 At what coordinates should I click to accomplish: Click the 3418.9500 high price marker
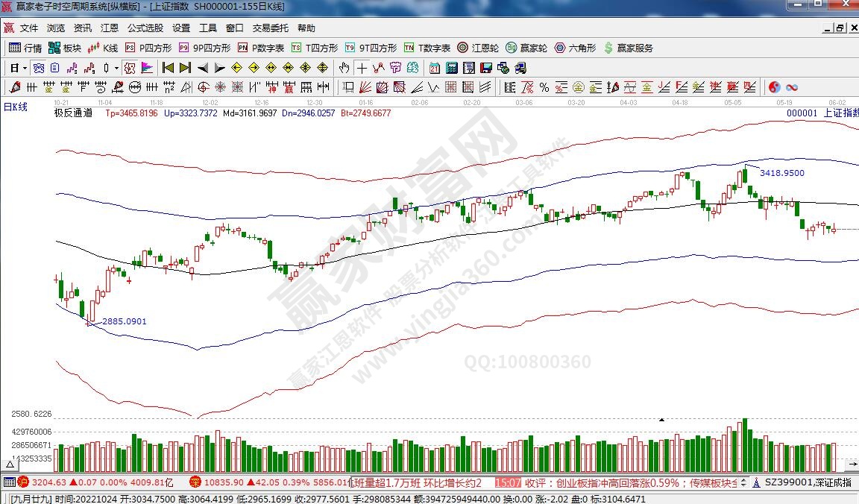(781, 173)
